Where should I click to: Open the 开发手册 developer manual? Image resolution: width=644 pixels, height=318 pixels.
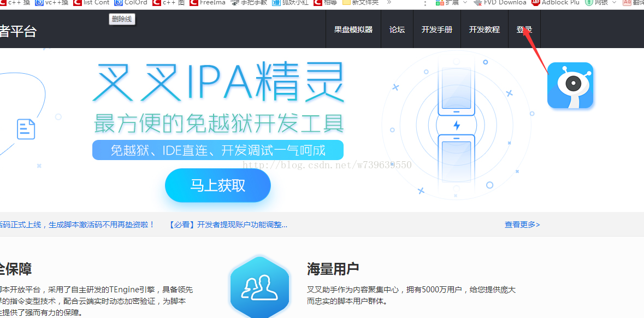coord(437,30)
